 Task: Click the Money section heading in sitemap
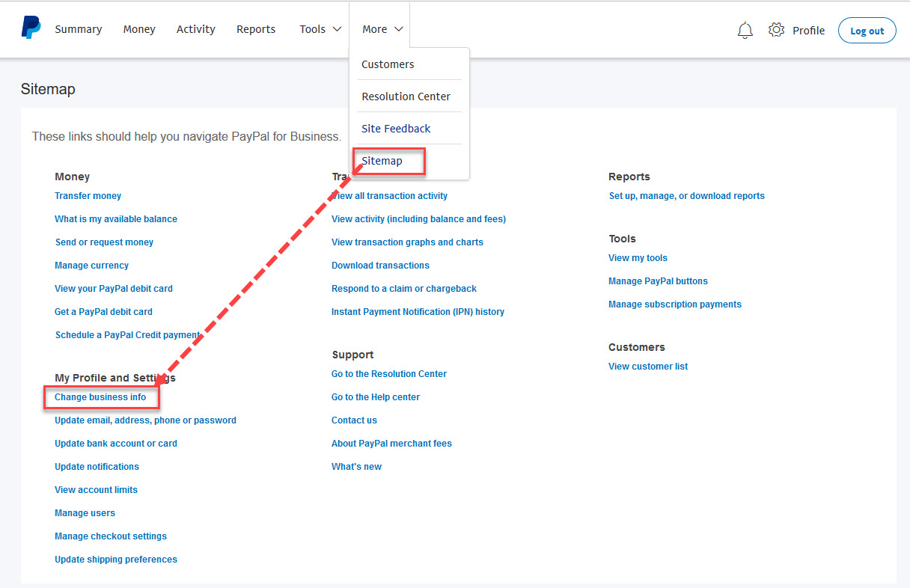pyautogui.click(x=72, y=177)
